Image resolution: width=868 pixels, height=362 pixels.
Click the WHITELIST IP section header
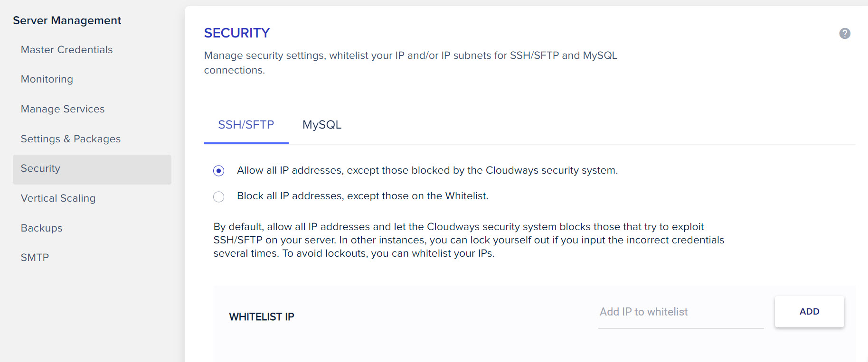[x=262, y=316]
